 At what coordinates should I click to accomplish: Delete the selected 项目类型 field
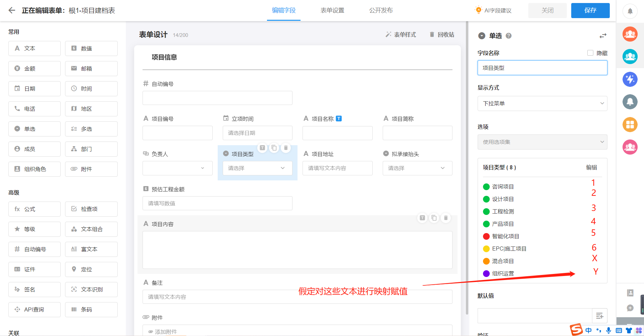click(x=285, y=148)
